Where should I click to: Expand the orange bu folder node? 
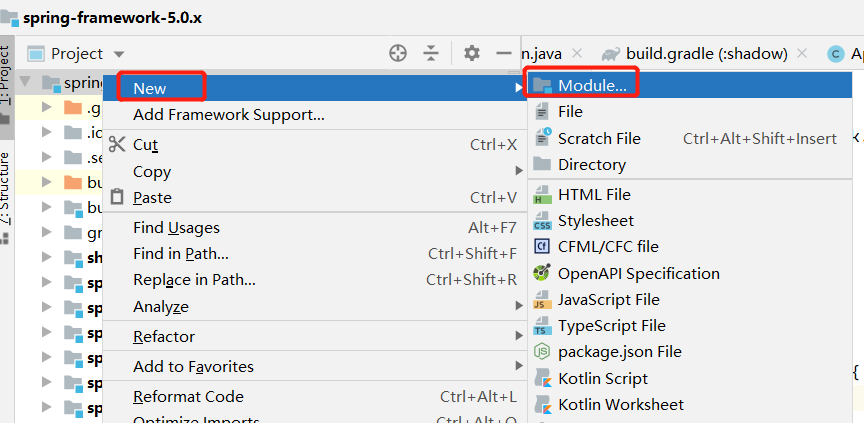(x=47, y=182)
